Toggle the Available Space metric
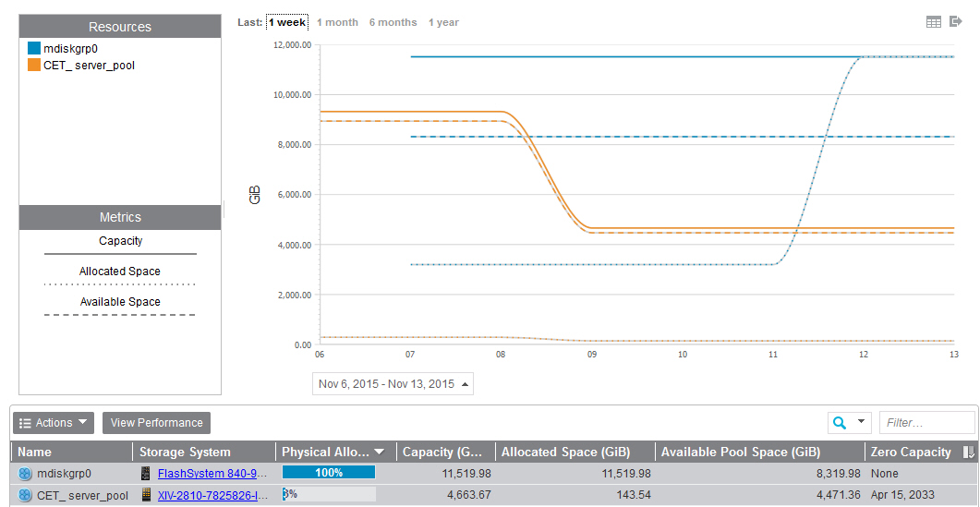 pos(120,303)
